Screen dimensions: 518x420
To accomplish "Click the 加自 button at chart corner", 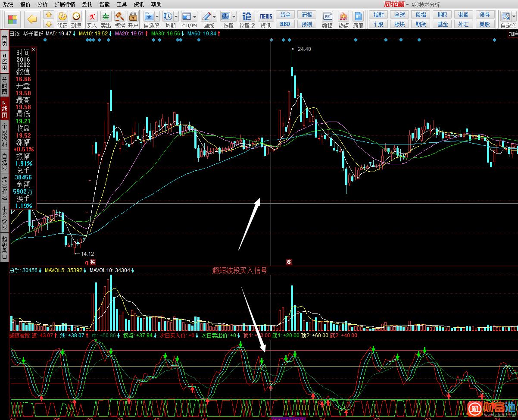I will (x=513, y=34).
